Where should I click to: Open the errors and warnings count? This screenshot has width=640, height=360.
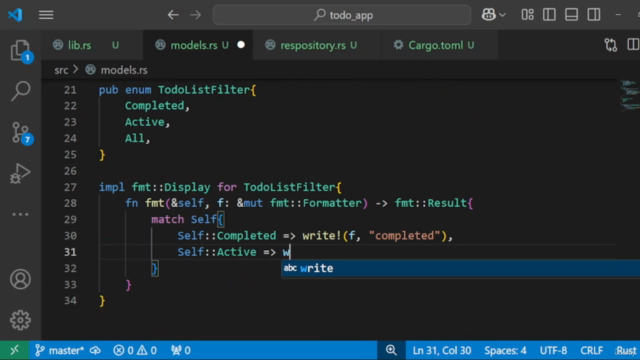[135, 350]
